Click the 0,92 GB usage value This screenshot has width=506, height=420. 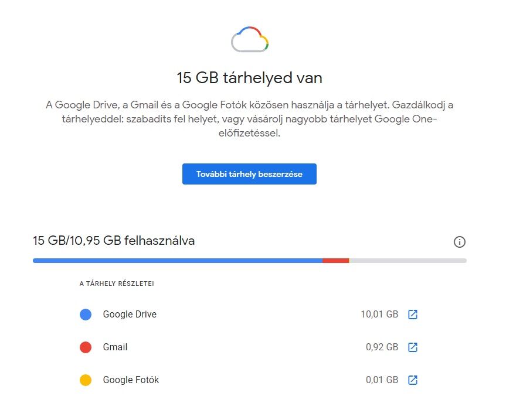[382, 347]
